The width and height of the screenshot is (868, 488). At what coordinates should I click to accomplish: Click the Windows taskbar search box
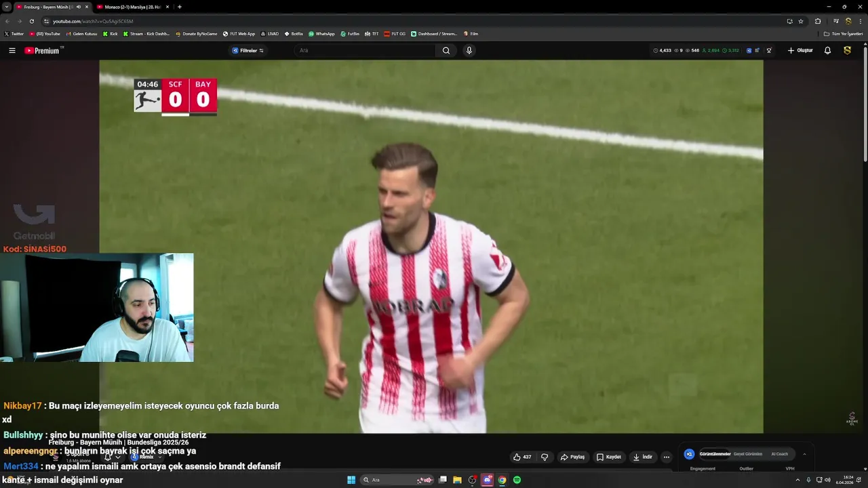(398, 480)
